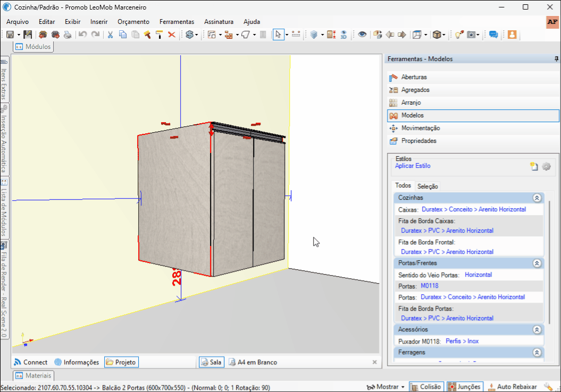Click the Save floppy disk icon
Viewport: 561px width, 392px height.
pyautogui.click(x=10, y=35)
